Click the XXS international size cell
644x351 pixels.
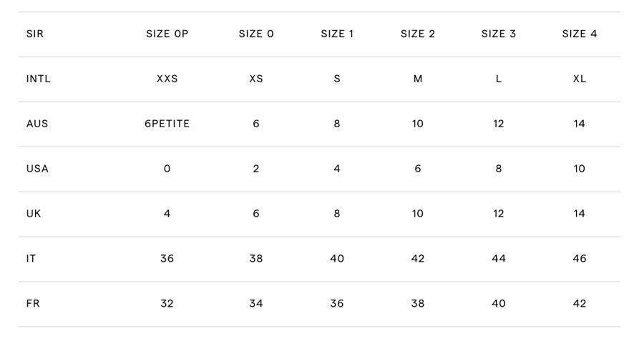(167, 79)
